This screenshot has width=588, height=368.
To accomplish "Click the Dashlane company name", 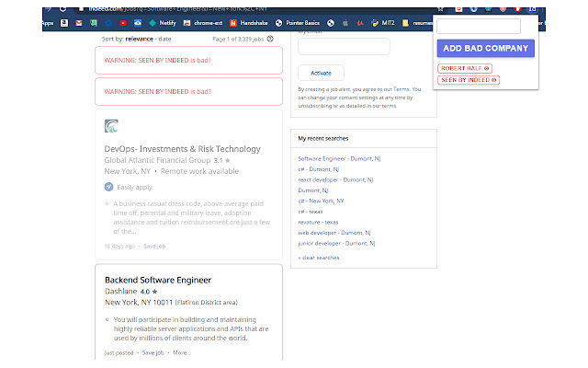I will click(x=120, y=292).
